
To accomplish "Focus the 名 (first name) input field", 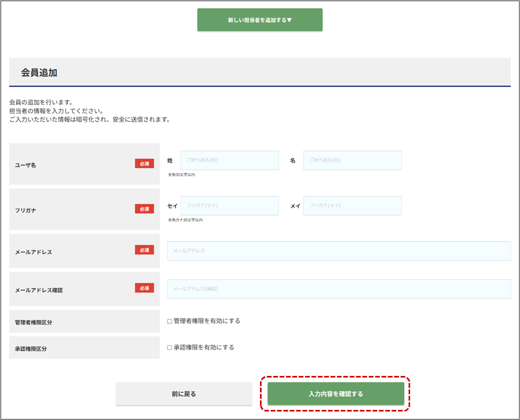I will point(352,160).
